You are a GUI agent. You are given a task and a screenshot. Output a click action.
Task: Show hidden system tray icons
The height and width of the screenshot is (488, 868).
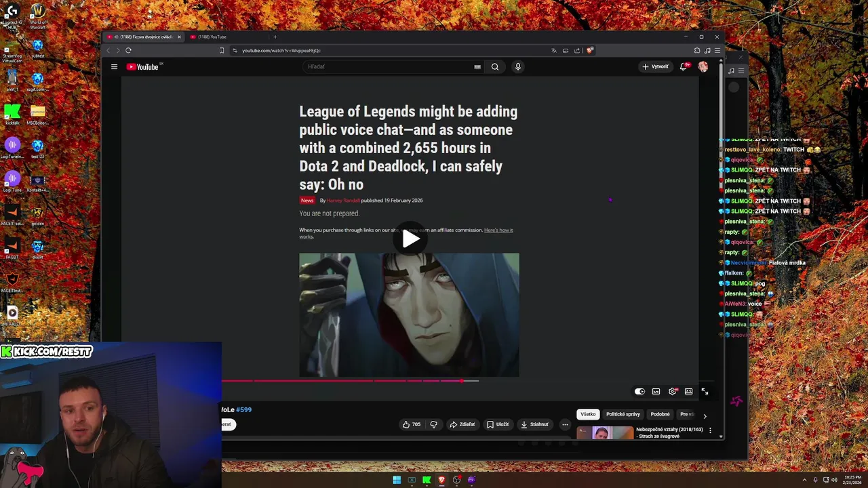tap(805, 480)
